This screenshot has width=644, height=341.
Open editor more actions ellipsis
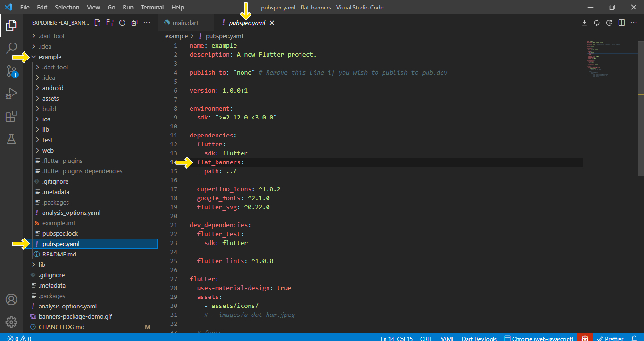pos(634,23)
